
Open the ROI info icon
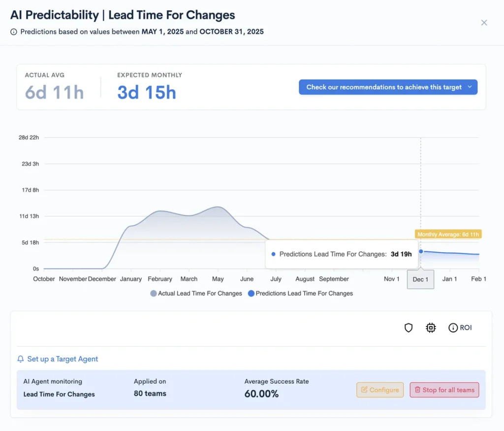(x=453, y=328)
